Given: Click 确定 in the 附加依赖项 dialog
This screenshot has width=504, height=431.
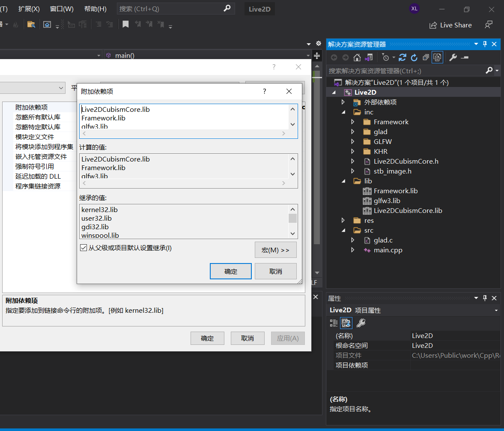Looking at the screenshot, I should [x=230, y=271].
